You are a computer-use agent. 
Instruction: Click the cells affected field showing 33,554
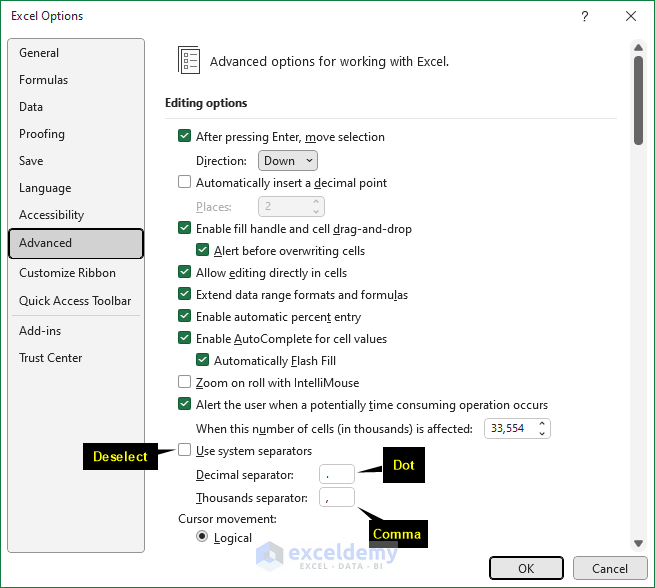coord(510,429)
